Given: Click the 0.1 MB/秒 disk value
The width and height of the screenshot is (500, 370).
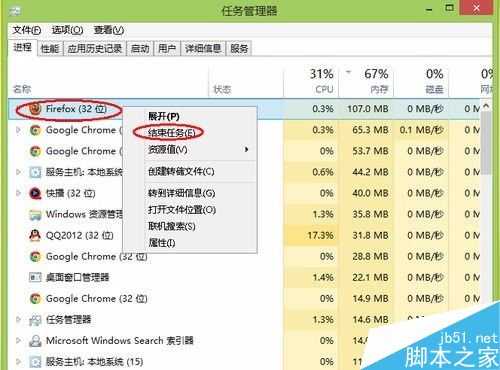Looking at the screenshot, I should (421, 130).
